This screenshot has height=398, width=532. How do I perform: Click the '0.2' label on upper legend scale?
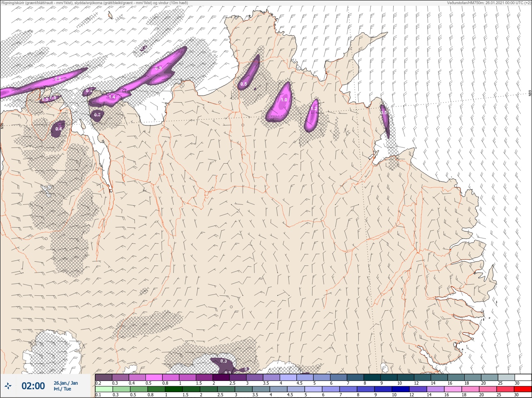click(98, 383)
